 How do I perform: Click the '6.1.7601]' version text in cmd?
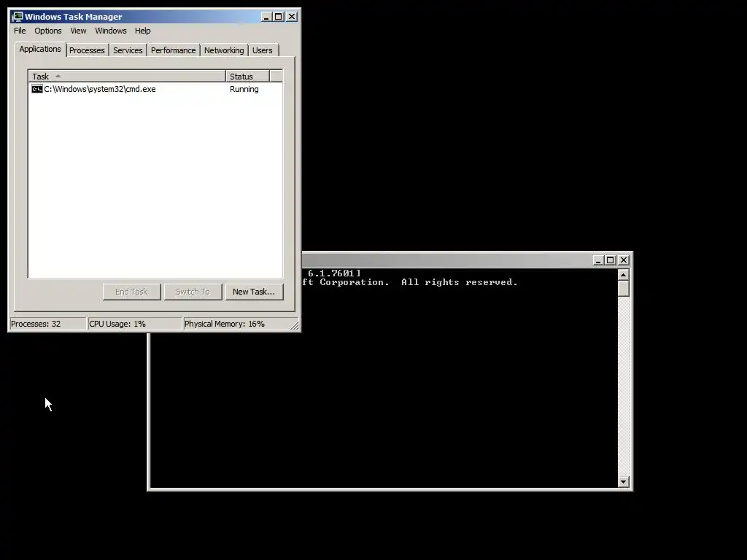pyautogui.click(x=334, y=273)
